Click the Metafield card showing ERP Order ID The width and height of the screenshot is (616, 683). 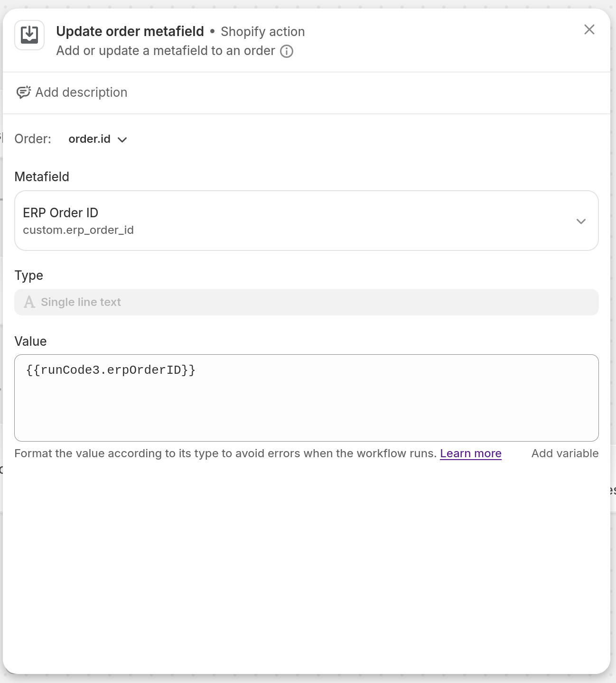[307, 221]
